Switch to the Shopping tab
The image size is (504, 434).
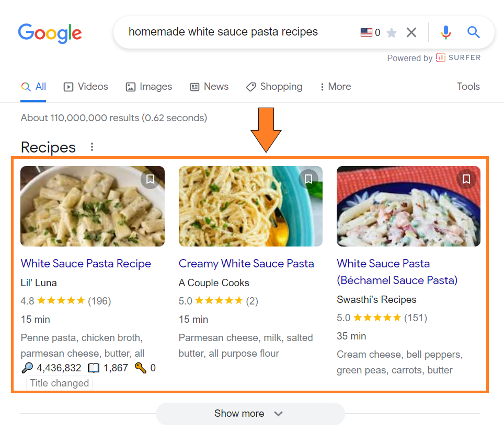click(x=274, y=87)
